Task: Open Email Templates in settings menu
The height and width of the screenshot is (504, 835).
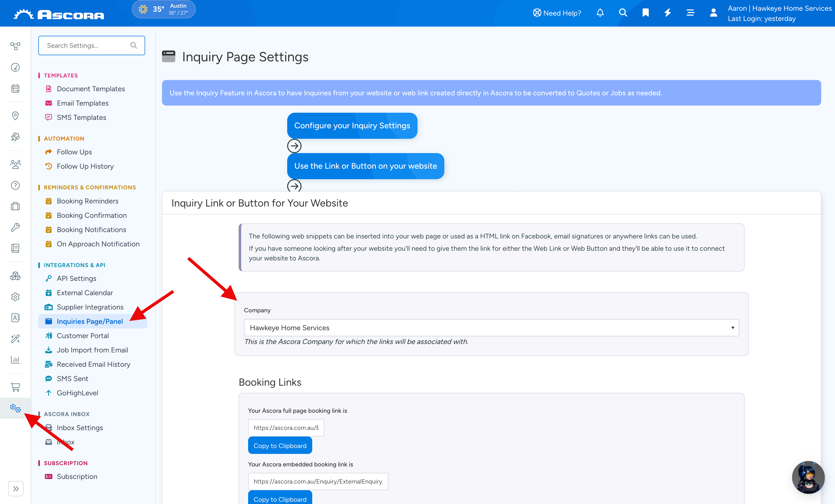Action: 82,103
